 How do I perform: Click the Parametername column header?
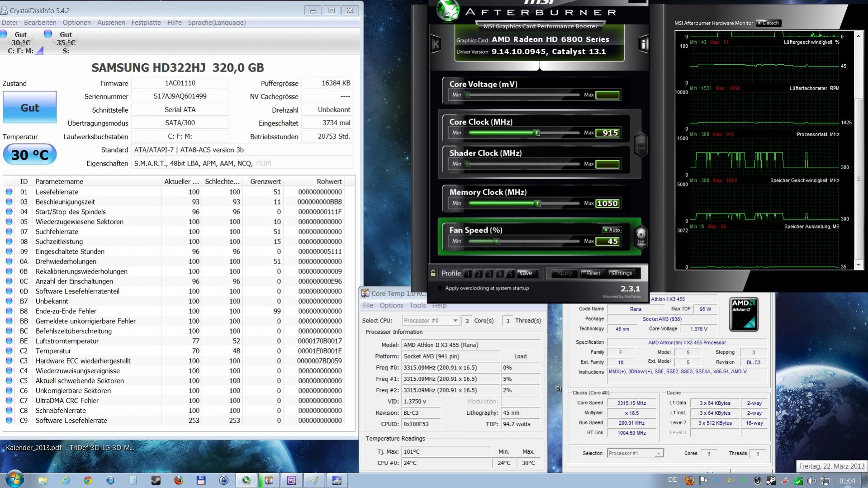click(97, 181)
